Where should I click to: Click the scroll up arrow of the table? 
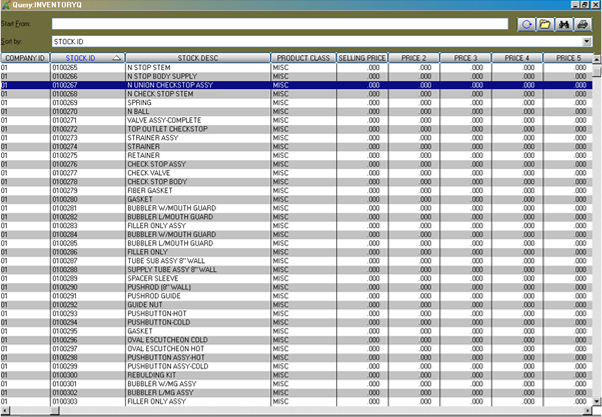(596, 59)
